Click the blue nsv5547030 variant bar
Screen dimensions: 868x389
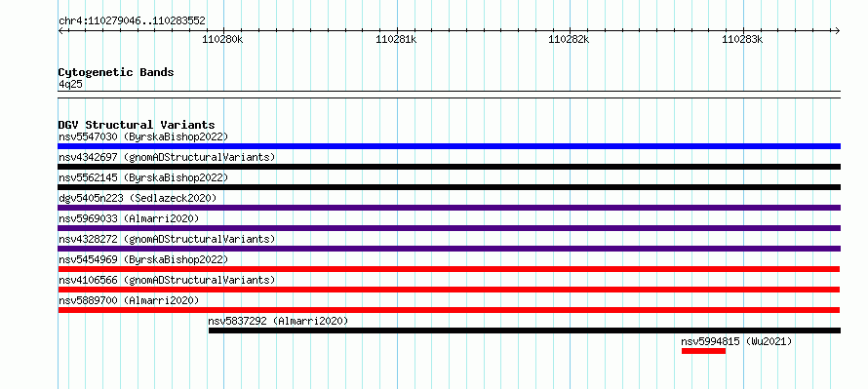[x=449, y=146]
